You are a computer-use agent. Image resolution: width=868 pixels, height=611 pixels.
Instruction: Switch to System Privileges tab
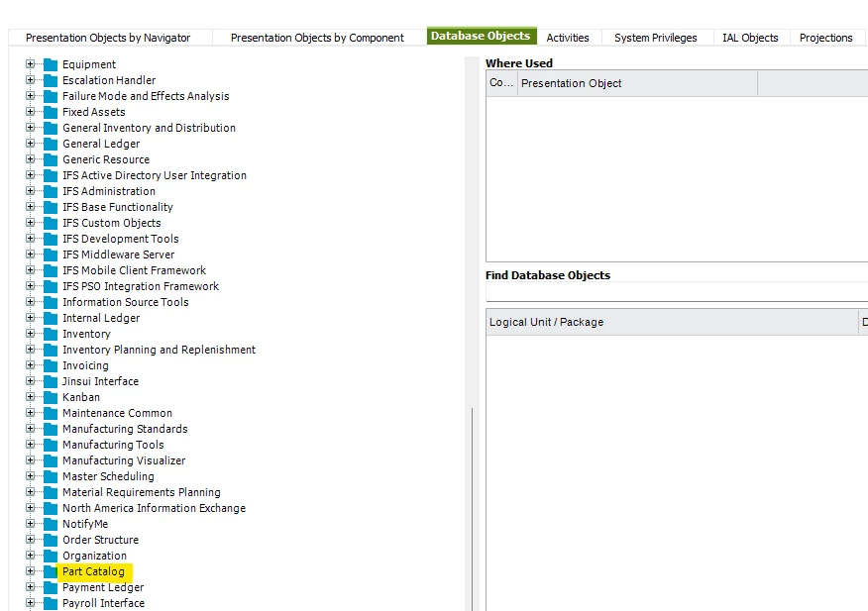(x=655, y=38)
